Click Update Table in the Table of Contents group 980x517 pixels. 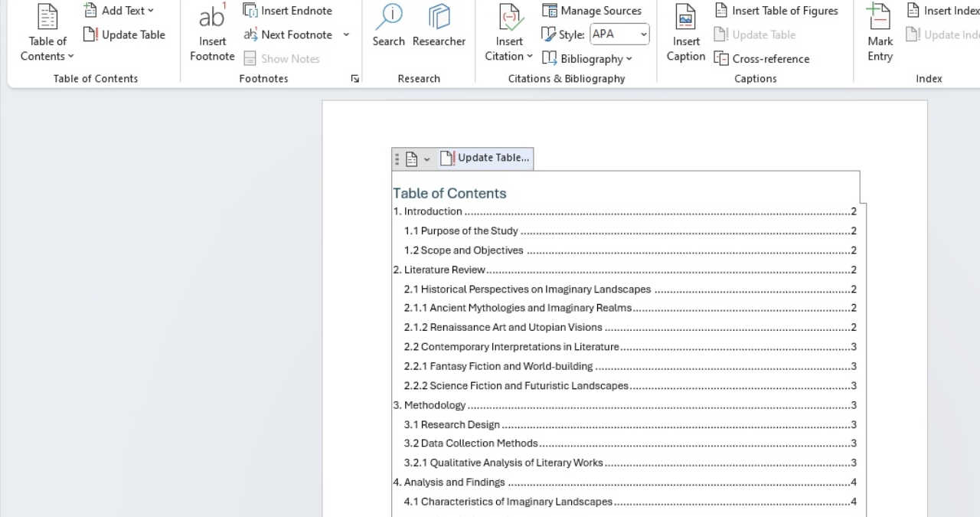(x=124, y=34)
